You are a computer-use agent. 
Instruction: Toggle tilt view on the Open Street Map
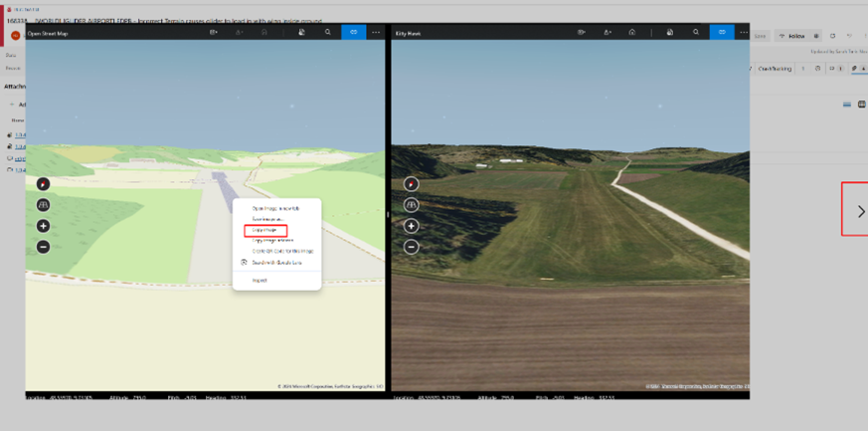43,205
